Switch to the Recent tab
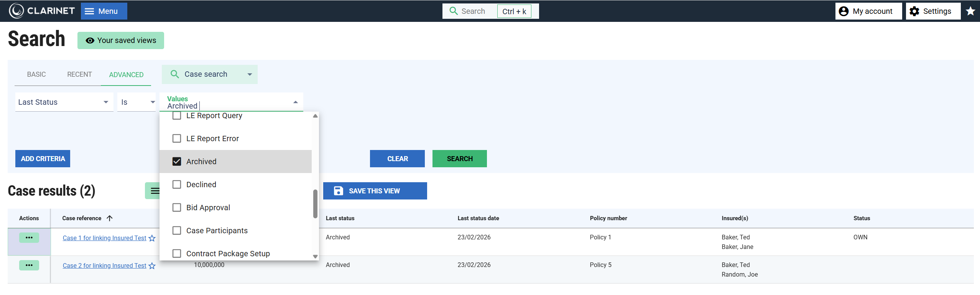Image resolution: width=980 pixels, height=295 pixels. coord(79,74)
